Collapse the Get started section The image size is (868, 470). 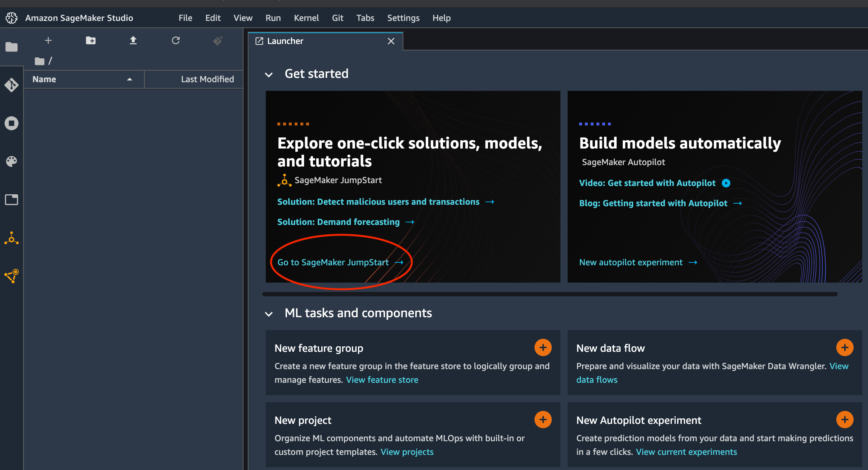[x=269, y=74]
